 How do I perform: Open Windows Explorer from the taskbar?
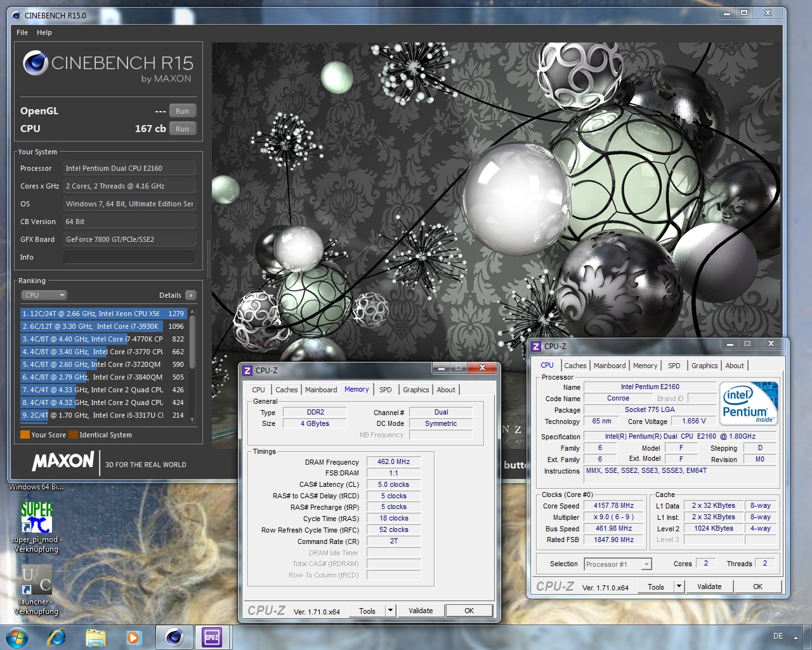pyautogui.click(x=95, y=637)
